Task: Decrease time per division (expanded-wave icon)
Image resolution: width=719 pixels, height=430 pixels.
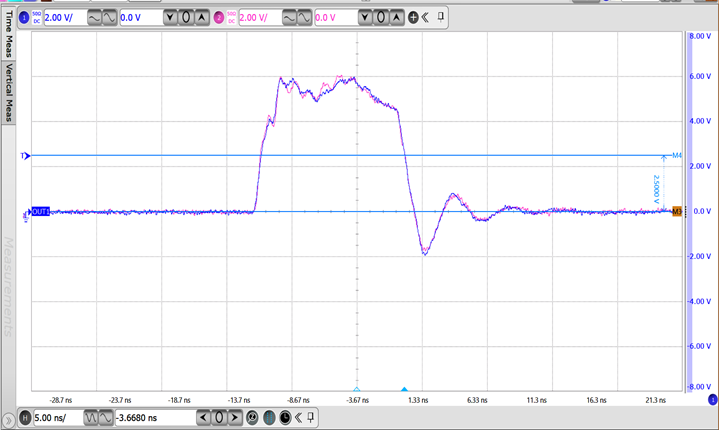Action: [x=106, y=418]
